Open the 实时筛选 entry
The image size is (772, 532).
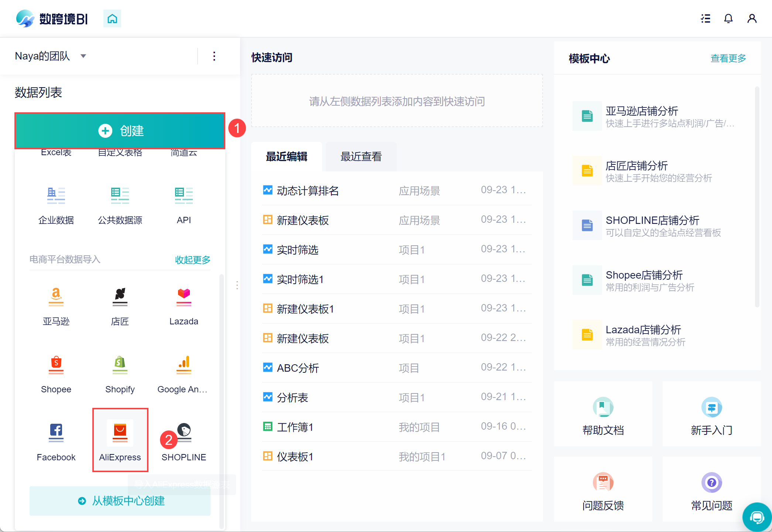pos(397,250)
